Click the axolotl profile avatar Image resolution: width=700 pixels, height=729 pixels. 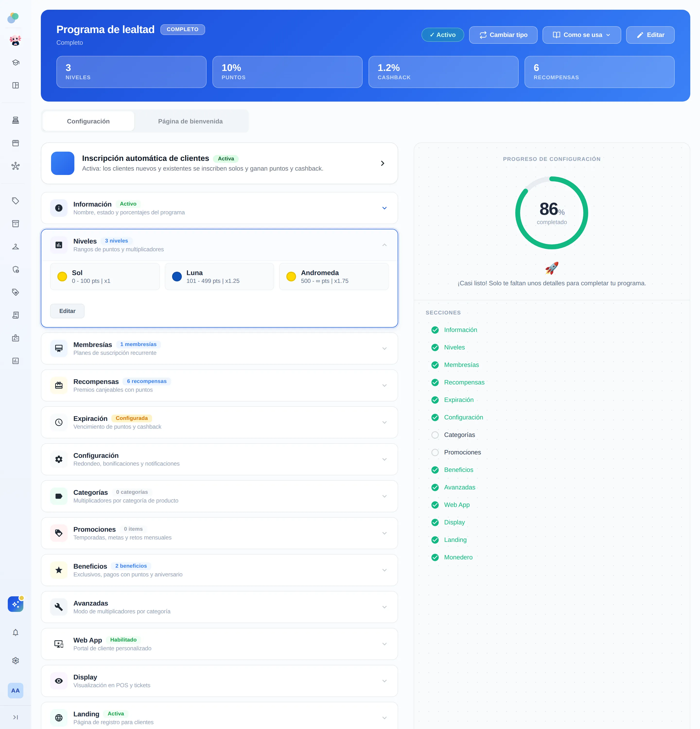click(15, 40)
